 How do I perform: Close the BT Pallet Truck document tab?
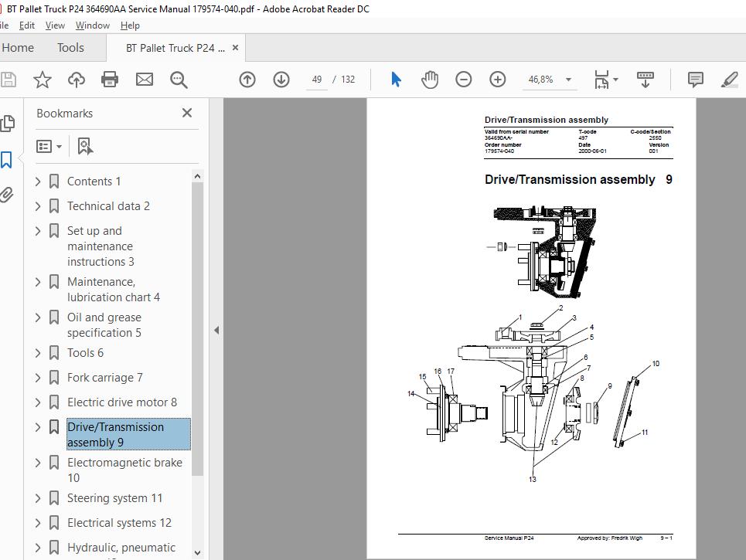click(x=235, y=48)
